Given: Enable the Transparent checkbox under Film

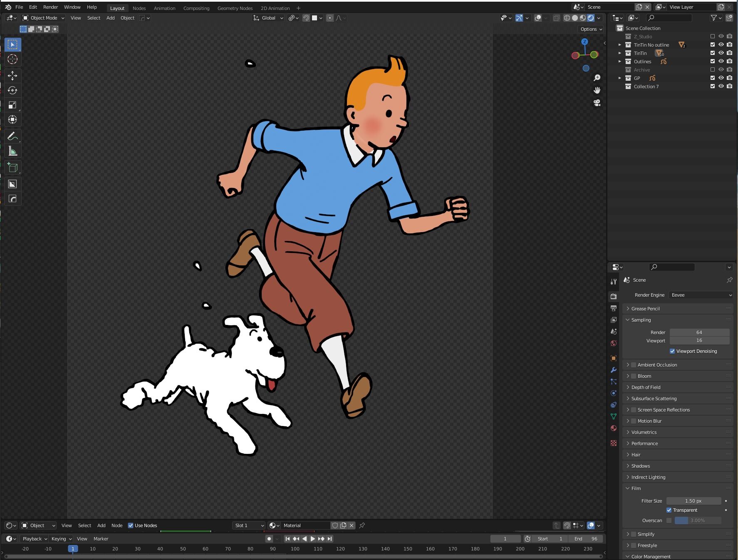Looking at the screenshot, I should click(669, 510).
